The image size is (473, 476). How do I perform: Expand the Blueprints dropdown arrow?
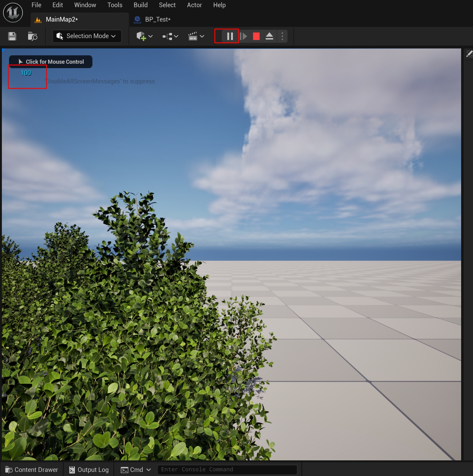(176, 36)
